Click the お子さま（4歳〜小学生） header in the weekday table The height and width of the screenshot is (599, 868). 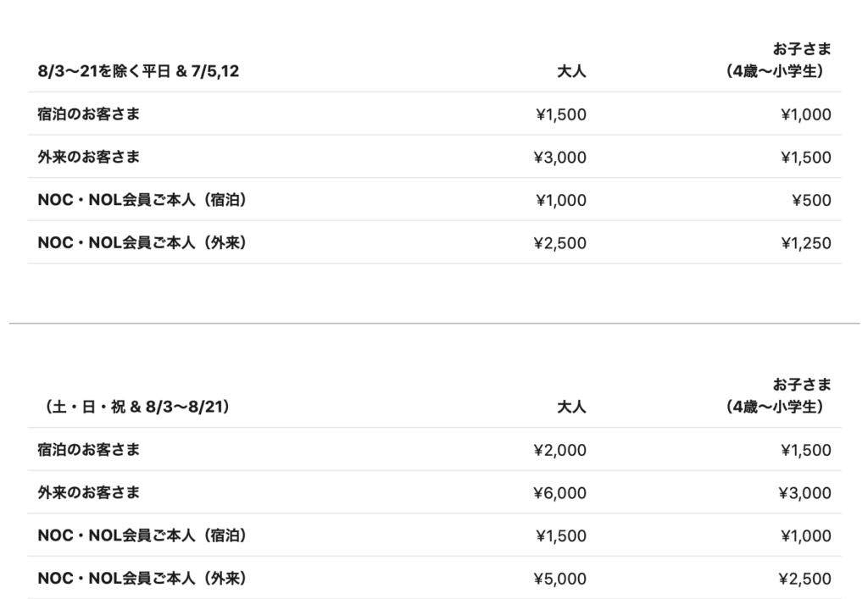click(x=778, y=61)
